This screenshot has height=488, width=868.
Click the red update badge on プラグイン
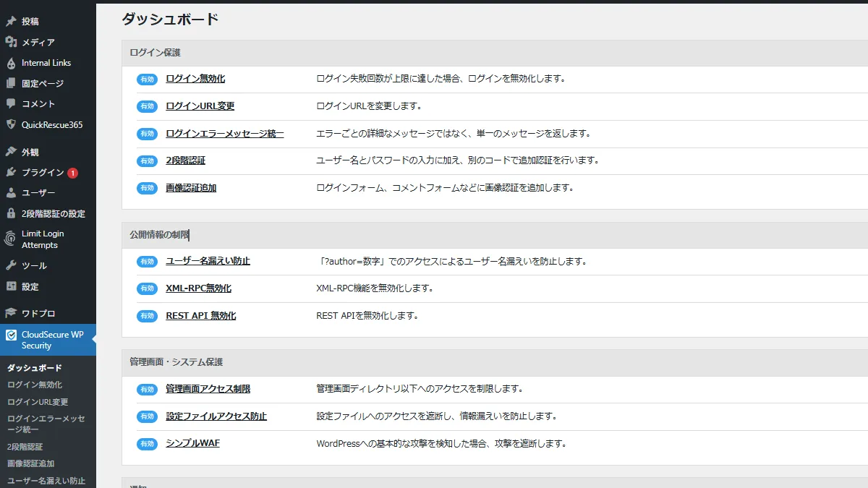point(73,173)
